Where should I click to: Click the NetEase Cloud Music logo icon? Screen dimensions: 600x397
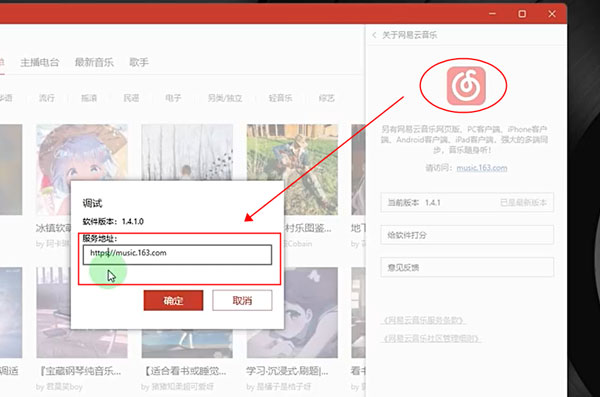point(466,86)
